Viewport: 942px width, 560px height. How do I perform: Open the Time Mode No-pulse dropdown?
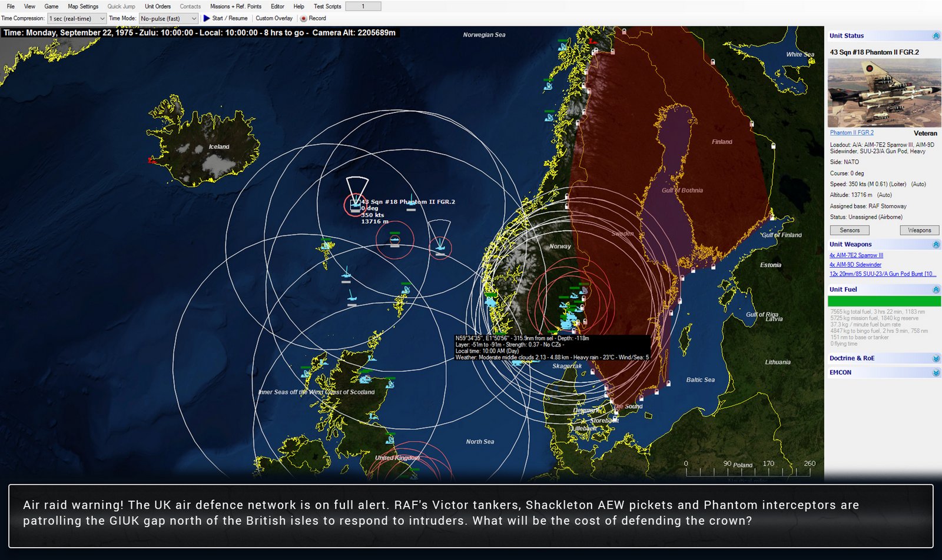coord(168,19)
